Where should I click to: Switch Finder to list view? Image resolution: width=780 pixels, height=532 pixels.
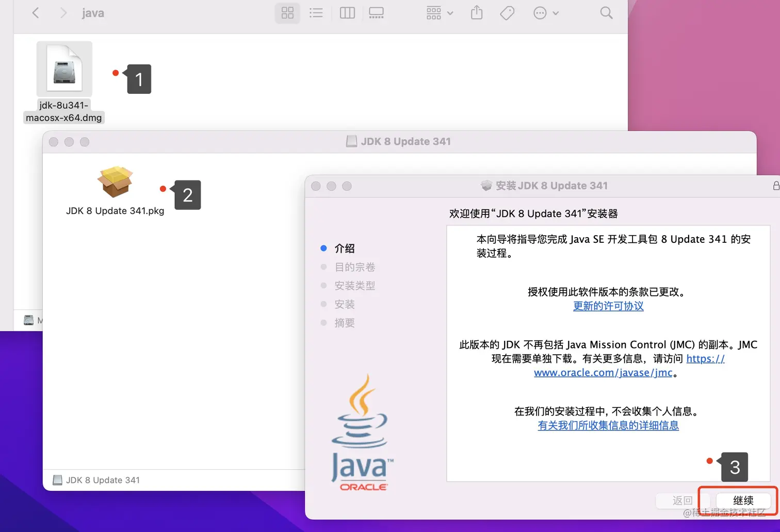[316, 13]
